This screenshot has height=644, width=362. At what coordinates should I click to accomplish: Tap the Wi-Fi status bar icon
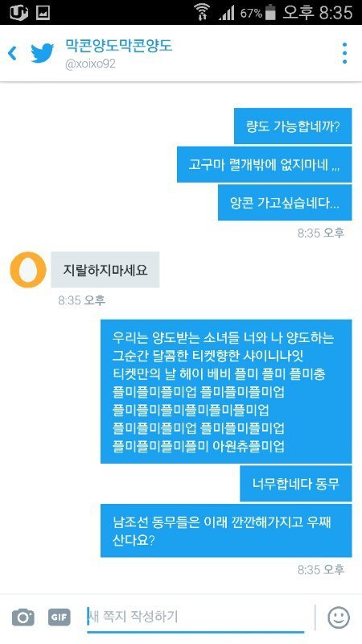coord(201,12)
